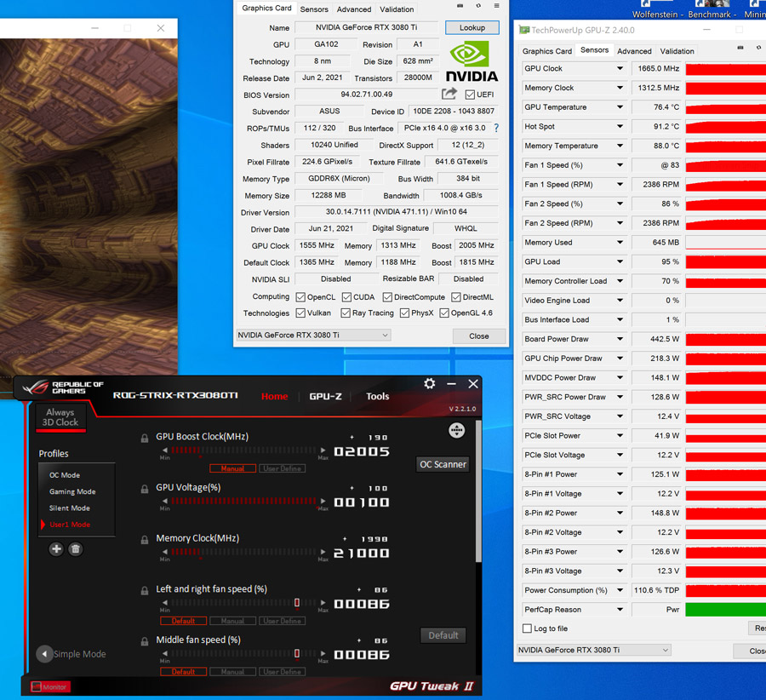Toggle the lock beside GPU Boost Clock(MHz)

click(x=145, y=438)
